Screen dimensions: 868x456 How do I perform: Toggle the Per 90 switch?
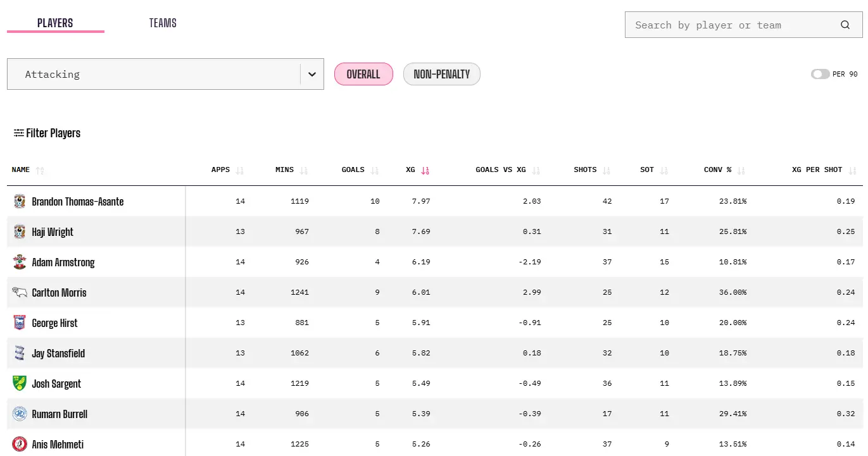pyautogui.click(x=820, y=74)
